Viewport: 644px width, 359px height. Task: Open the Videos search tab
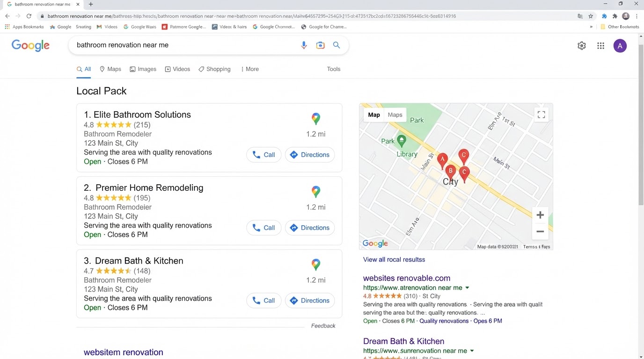pos(177,69)
